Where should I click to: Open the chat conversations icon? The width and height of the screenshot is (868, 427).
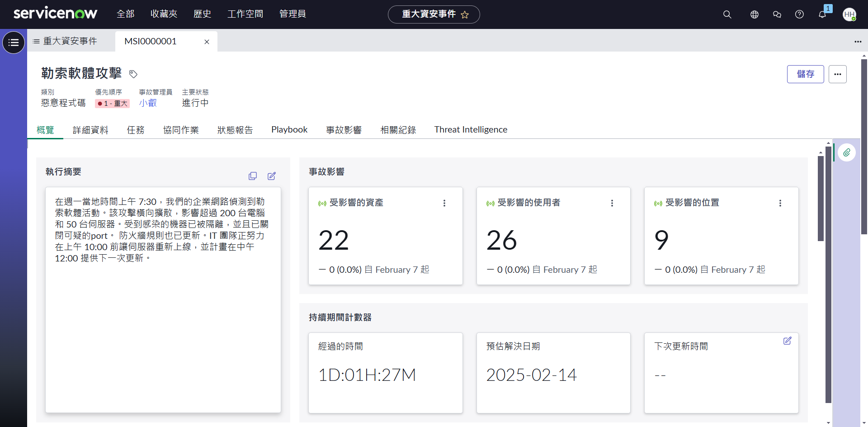click(x=777, y=14)
